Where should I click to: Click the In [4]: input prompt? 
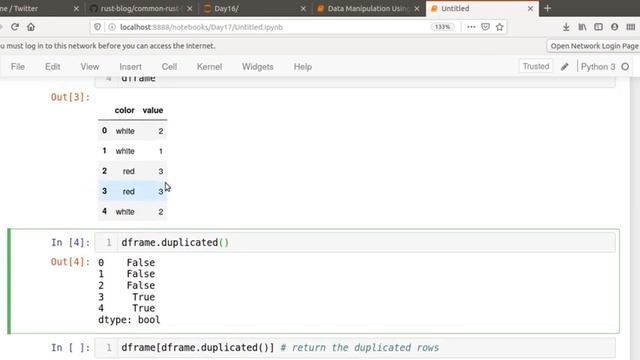coord(70,242)
